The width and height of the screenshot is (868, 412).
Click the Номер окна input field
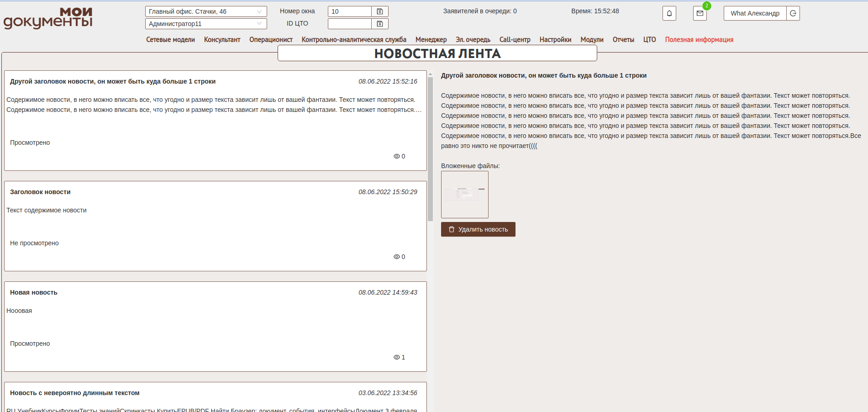click(x=349, y=11)
